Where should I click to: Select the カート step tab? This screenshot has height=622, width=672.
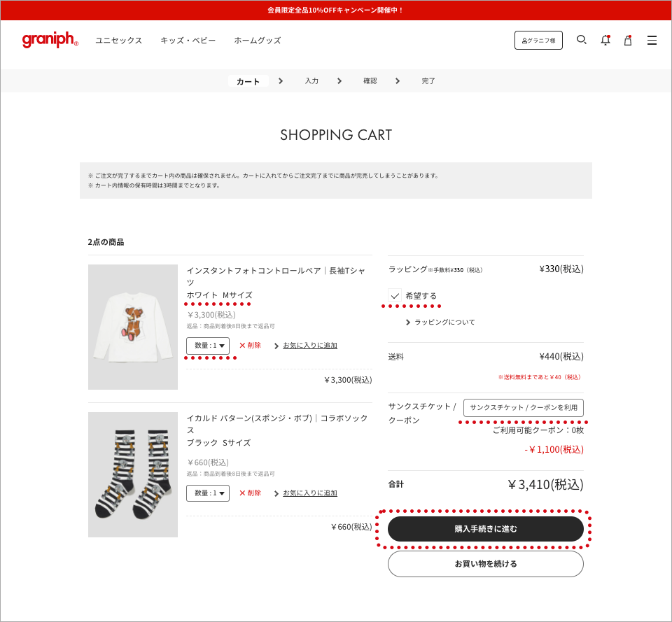[x=248, y=81]
